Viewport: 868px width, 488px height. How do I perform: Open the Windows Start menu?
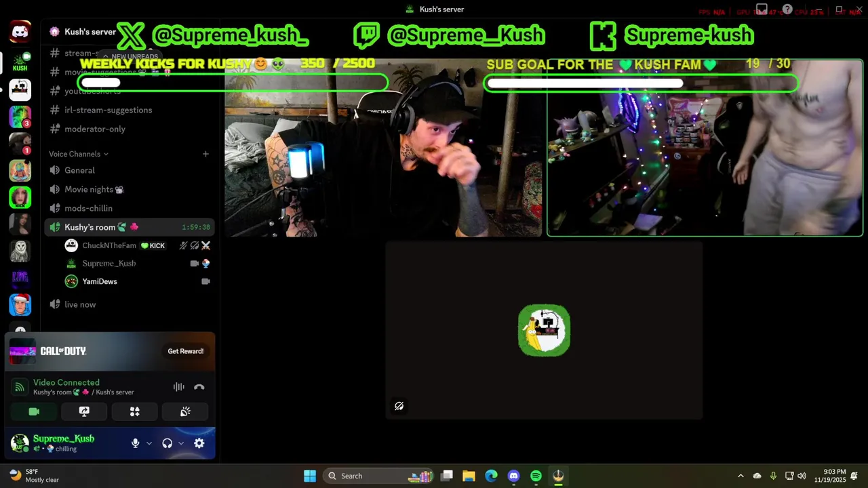click(x=310, y=476)
